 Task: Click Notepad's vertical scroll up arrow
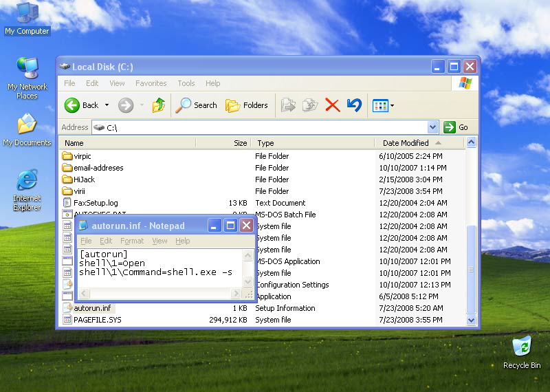(x=247, y=255)
